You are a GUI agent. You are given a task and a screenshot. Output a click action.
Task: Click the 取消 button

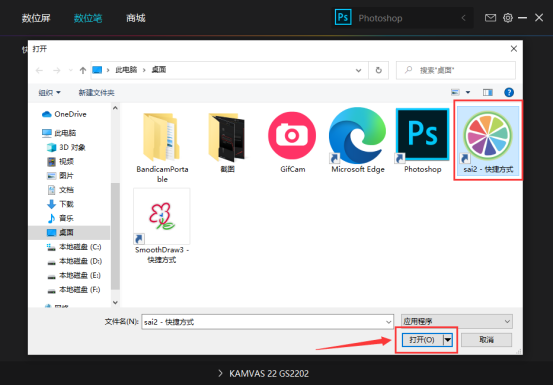pos(486,340)
